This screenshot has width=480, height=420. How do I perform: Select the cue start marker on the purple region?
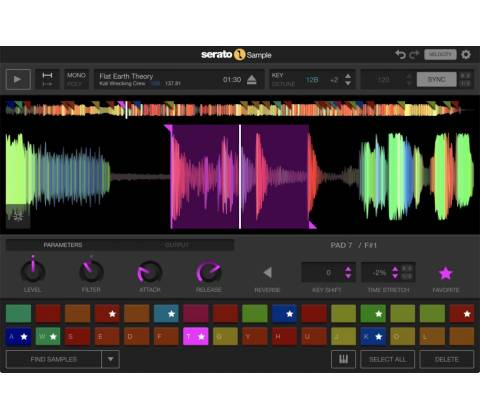click(x=168, y=129)
